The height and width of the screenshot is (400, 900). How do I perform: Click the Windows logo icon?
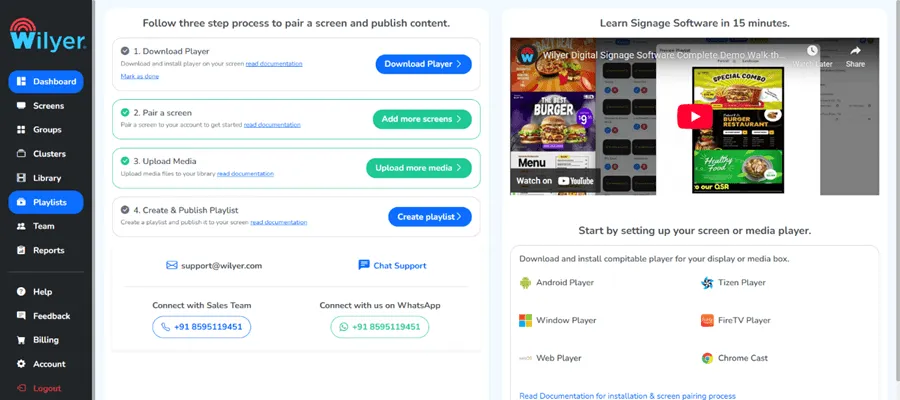(x=525, y=320)
